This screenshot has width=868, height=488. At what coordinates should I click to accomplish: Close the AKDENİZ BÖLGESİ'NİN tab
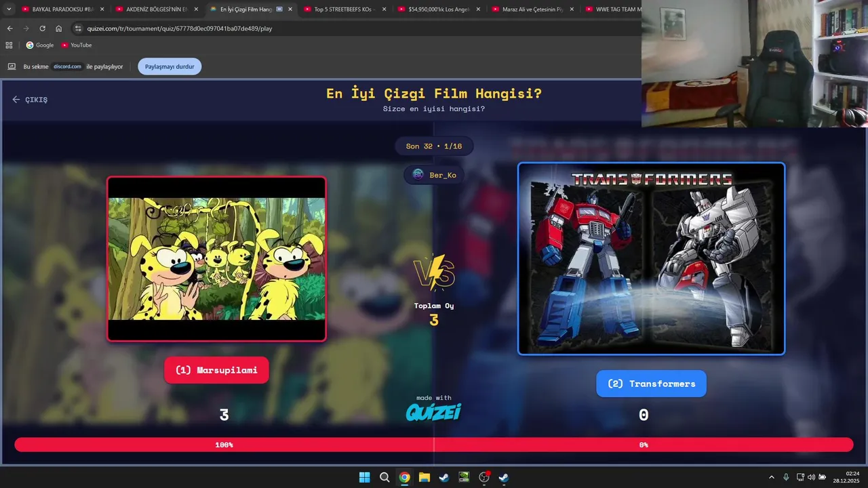click(x=196, y=9)
